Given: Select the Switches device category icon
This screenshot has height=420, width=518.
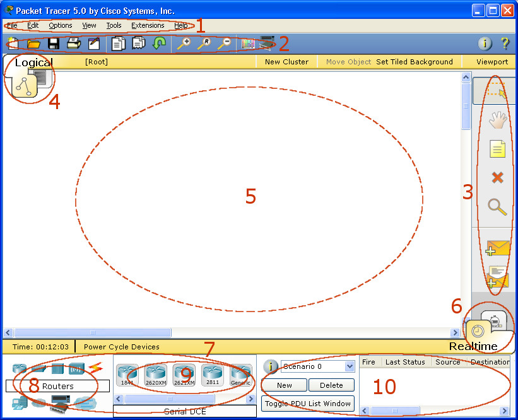Looking at the screenshot, I should click(x=38, y=368).
